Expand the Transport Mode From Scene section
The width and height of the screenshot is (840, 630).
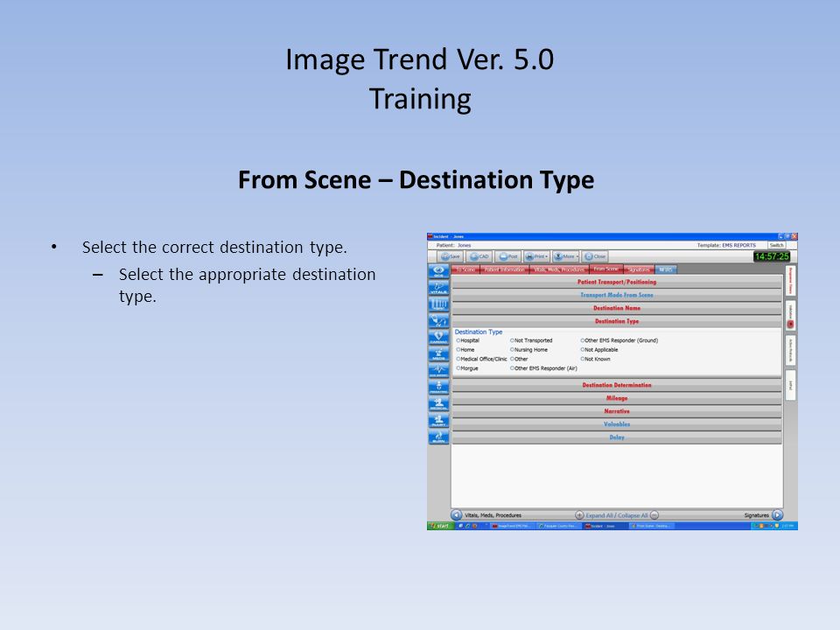point(617,295)
